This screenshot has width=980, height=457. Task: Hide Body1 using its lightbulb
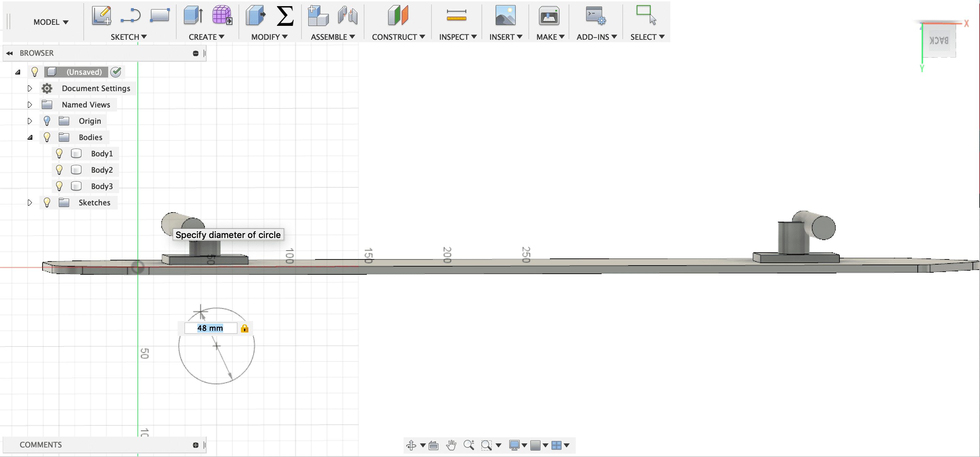point(59,154)
